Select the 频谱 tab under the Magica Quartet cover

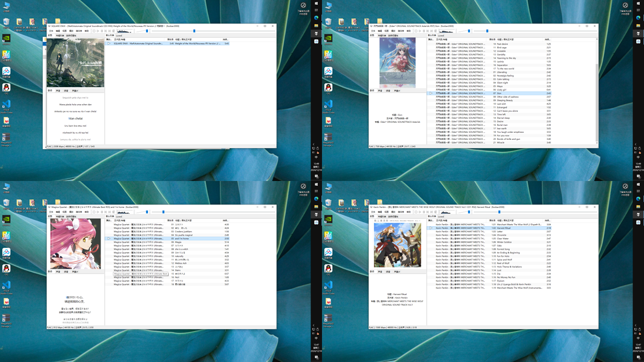pos(66,271)
